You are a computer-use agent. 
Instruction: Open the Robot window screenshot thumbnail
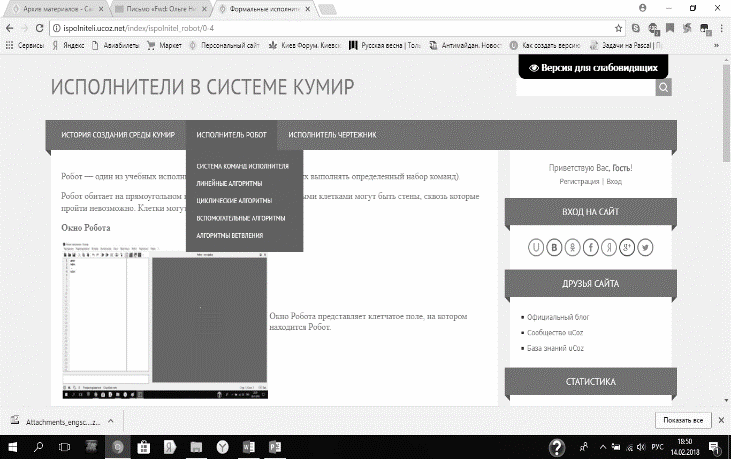tap(165, 318)
